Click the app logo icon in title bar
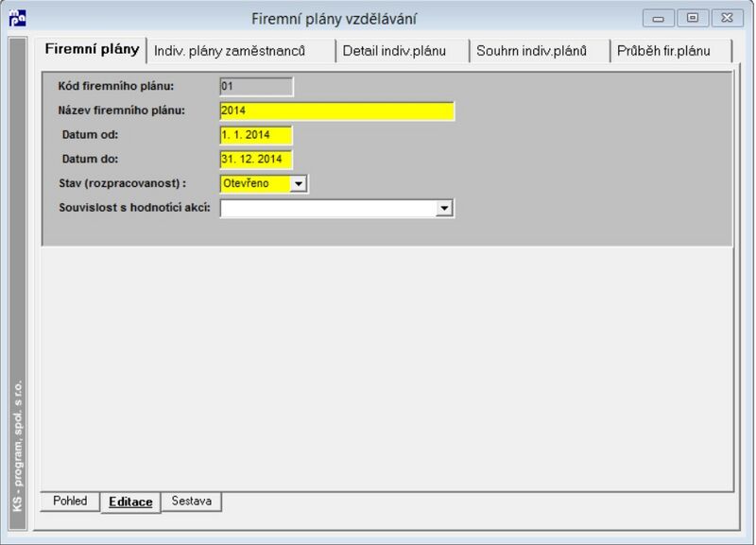 (x=18, y=18)
